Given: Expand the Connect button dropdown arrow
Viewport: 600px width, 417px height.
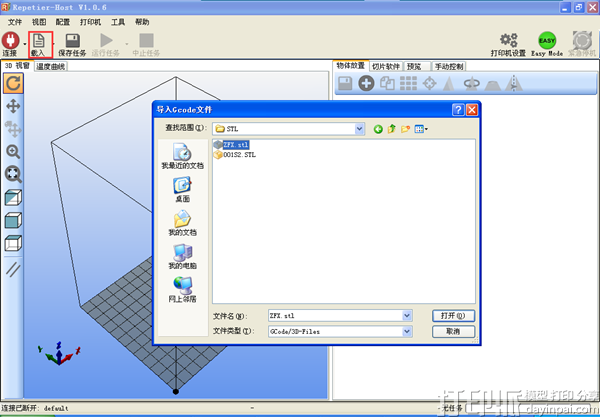Looking at the screenshot, I should pyautogui.click(x=25, y=43).
